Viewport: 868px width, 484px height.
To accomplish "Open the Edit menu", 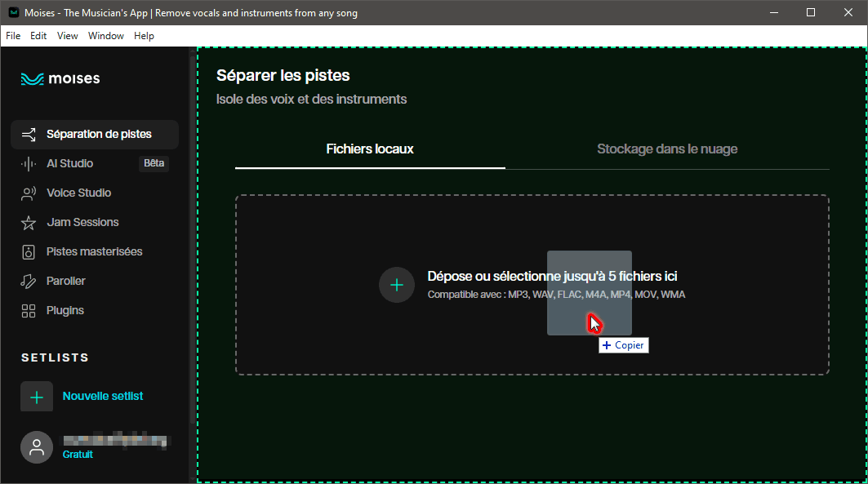I will pos(38,36).
